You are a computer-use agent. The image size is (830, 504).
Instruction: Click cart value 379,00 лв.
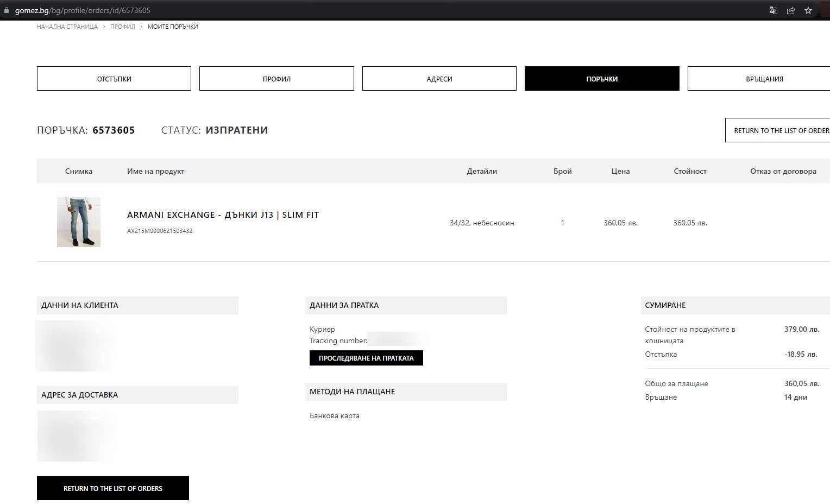(802, 329)
